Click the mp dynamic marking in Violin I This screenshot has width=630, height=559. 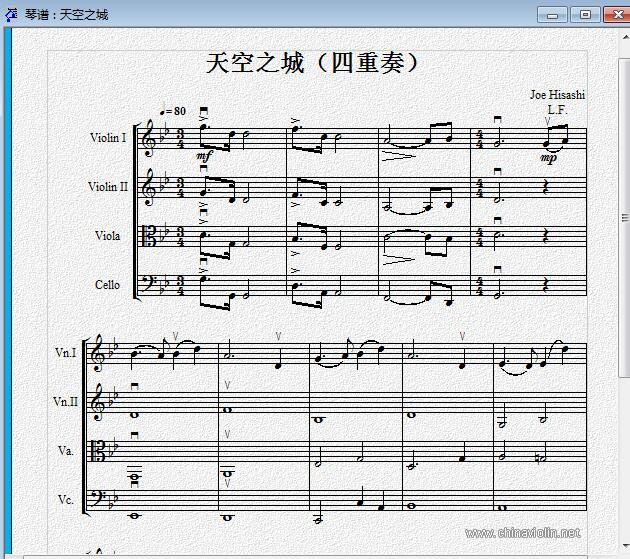548,158
